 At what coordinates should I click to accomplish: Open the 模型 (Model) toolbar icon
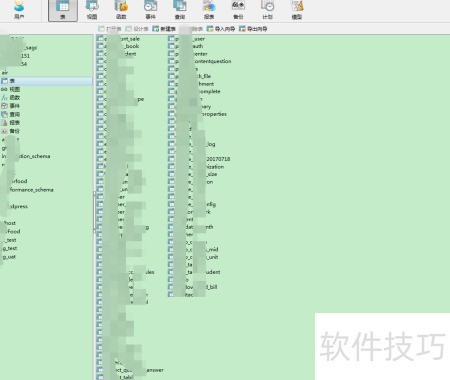point(297,10)
